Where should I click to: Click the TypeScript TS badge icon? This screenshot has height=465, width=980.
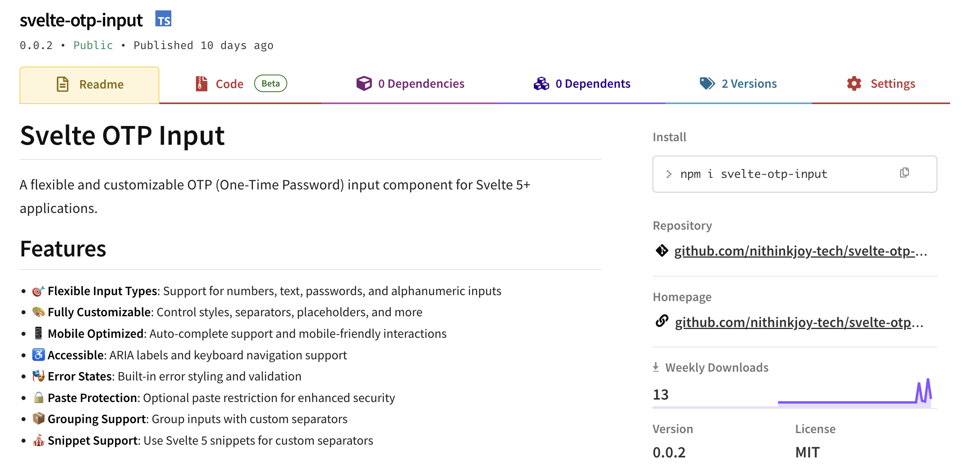coord(163,19)
